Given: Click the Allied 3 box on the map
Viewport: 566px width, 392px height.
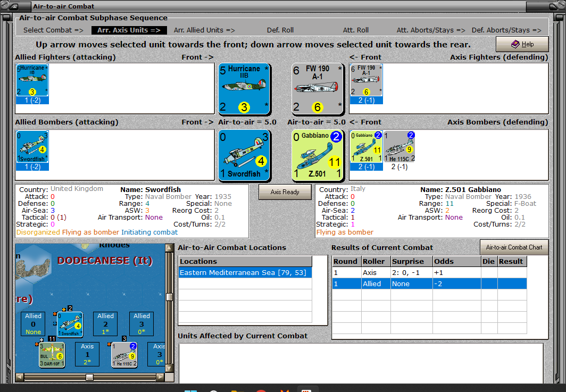Looking at the screenshot, I should pos(141,324).
